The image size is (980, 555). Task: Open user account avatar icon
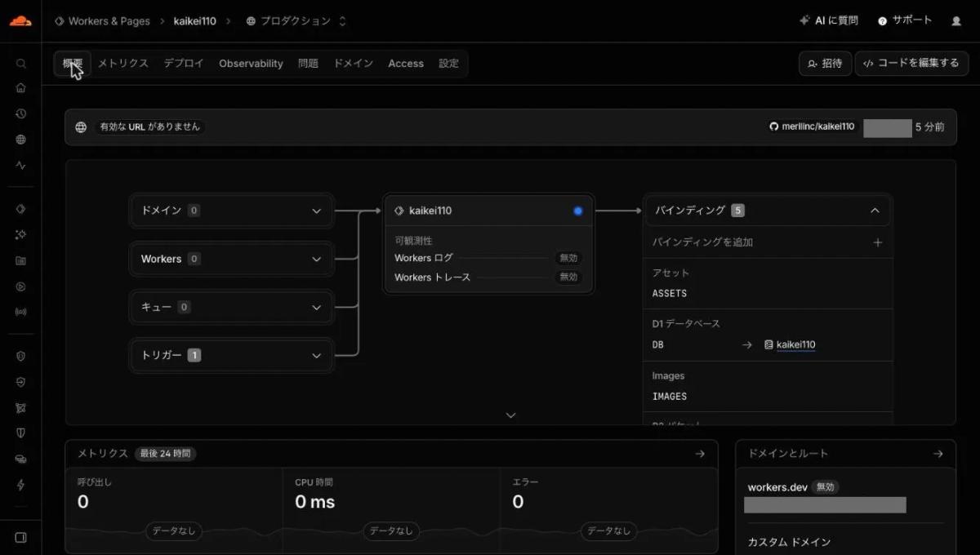point(956,21)
